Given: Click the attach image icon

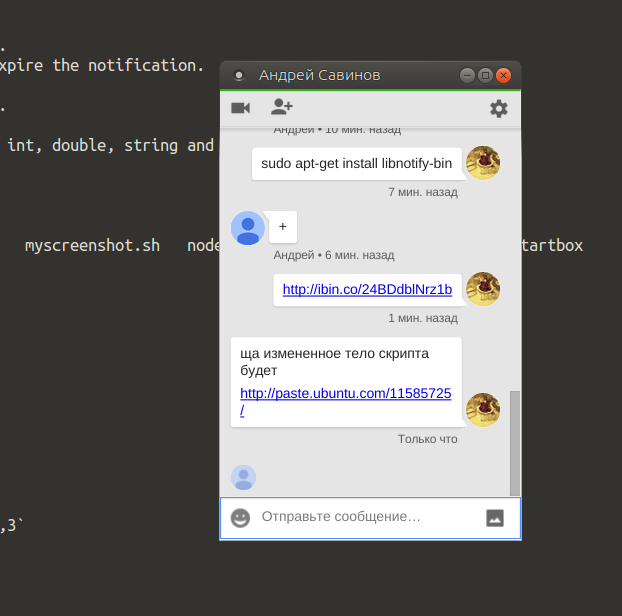Looking at the screenshot, I should [495, 518].
